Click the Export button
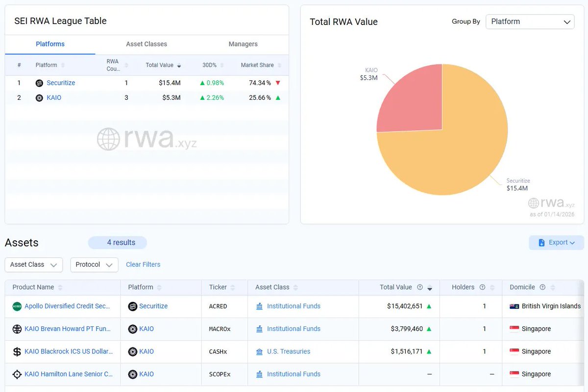 pos(556,243)
